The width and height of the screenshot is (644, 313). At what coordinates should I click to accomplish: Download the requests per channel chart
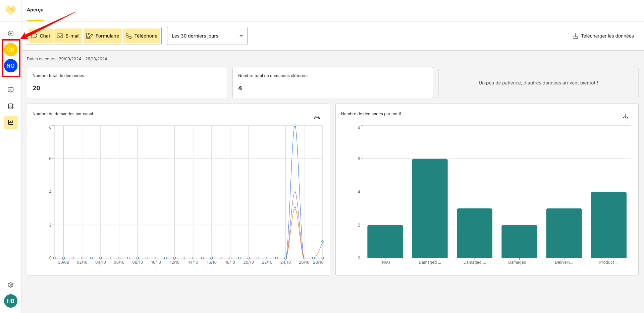tap(317, 117)
